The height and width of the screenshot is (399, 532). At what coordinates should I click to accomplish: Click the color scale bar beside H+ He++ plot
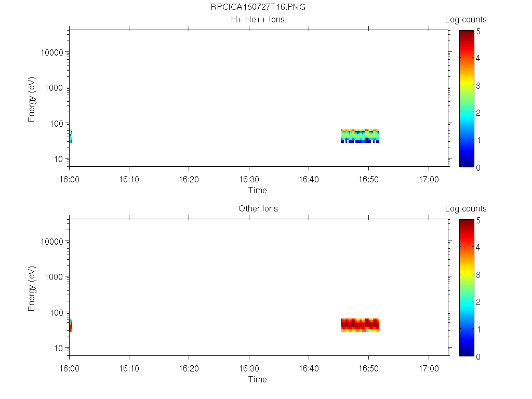tap(467, 98)
